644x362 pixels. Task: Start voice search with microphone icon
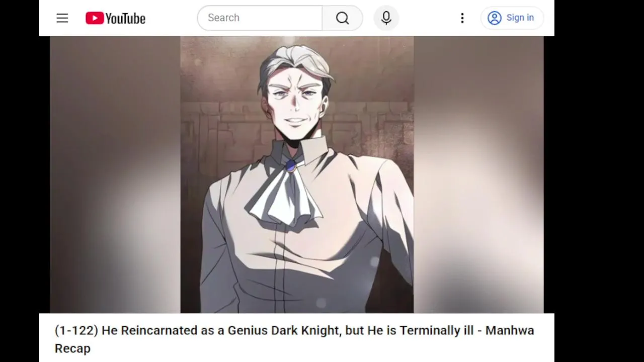click(386, 18)
